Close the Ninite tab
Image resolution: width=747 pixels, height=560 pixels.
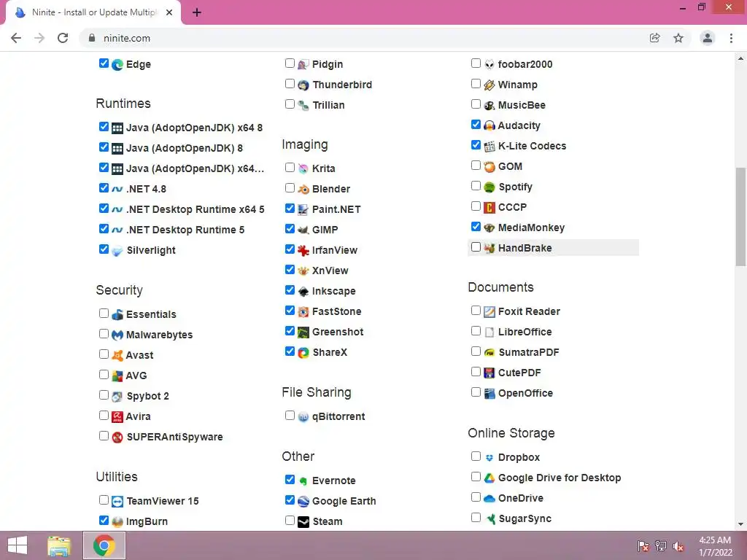(x=169, y=13)
